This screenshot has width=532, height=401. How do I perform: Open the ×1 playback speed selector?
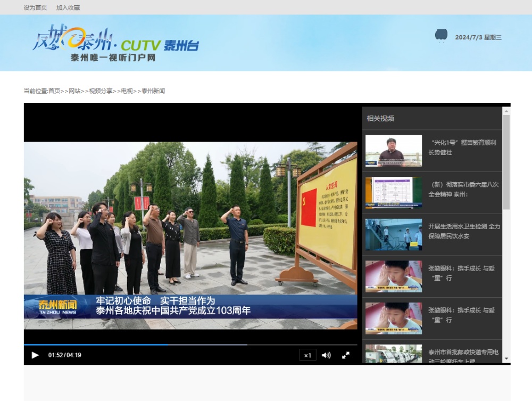point(307,355)
